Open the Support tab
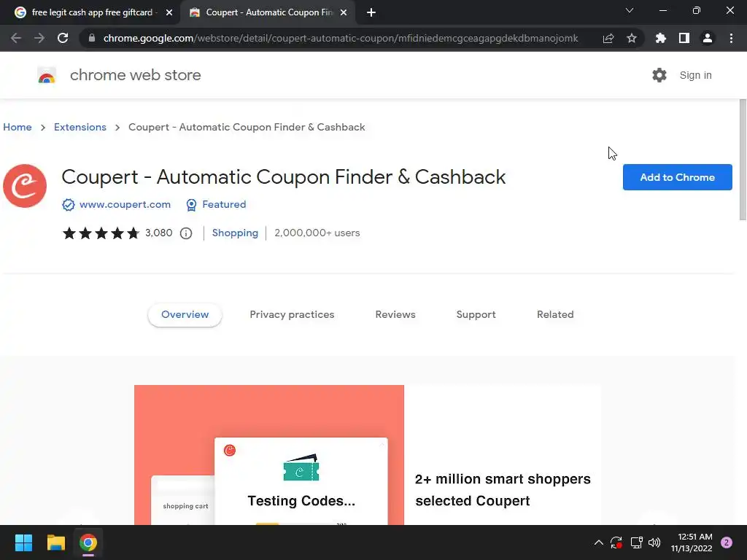Image resolution: width=747 pixels, height=560 pixels. [x=476, y=314]
